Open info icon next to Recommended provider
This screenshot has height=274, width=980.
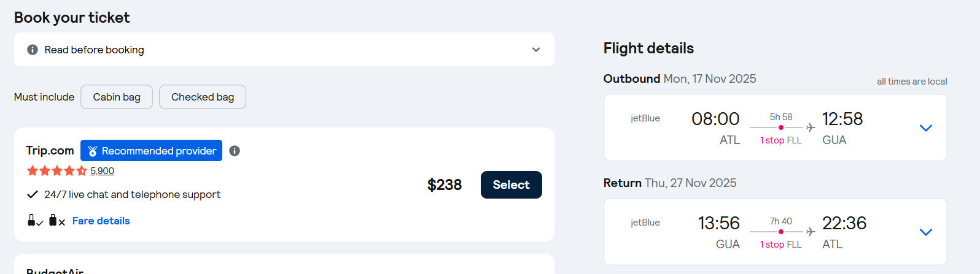(235, 151)
